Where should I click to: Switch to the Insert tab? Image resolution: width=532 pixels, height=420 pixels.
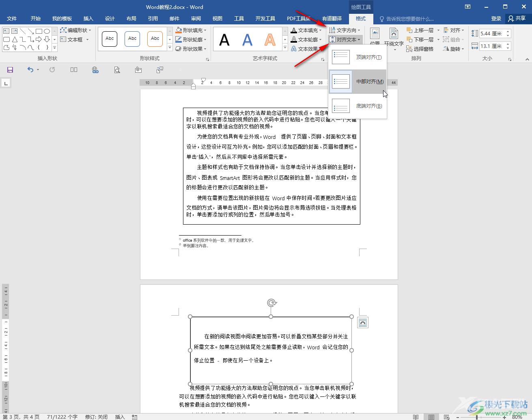(88, 19)
